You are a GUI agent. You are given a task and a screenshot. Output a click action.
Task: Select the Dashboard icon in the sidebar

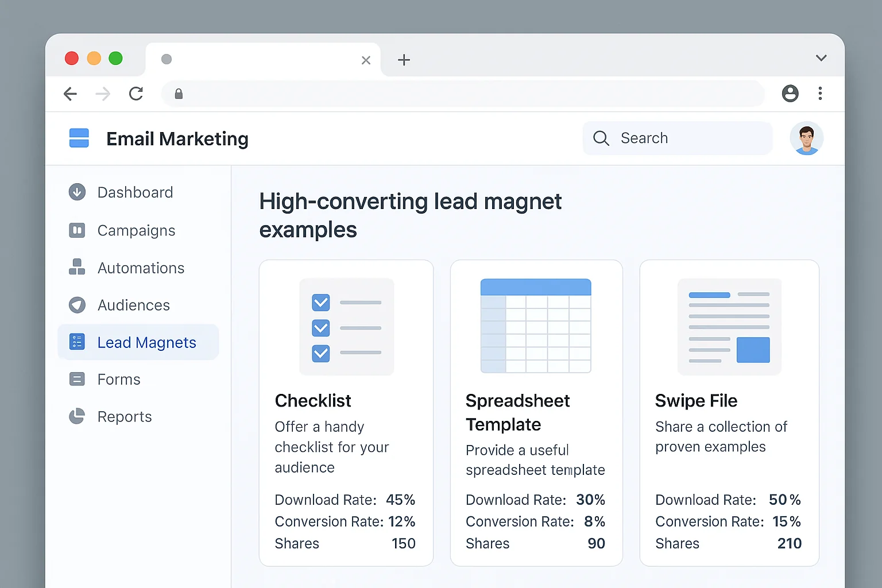(x=77, y=192)
